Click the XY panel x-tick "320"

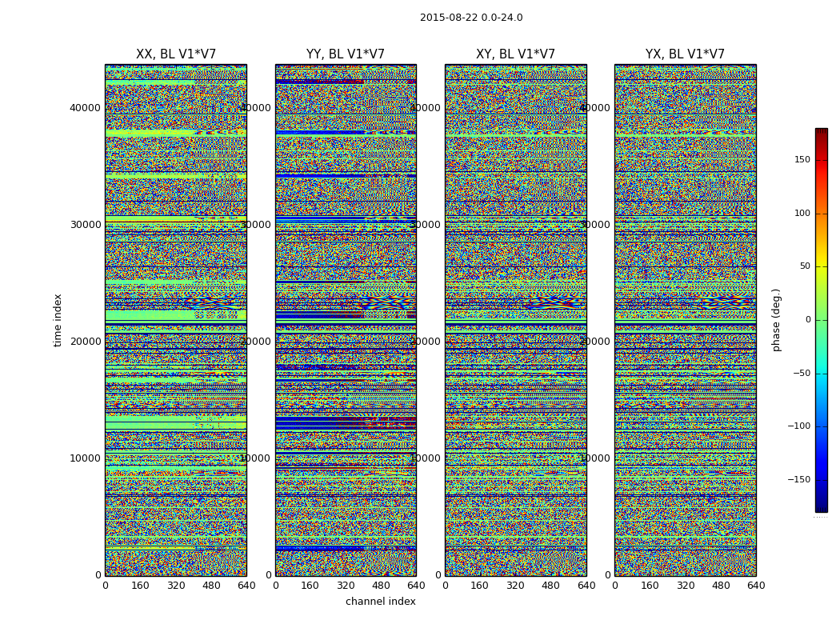click(x=515, y=586)
